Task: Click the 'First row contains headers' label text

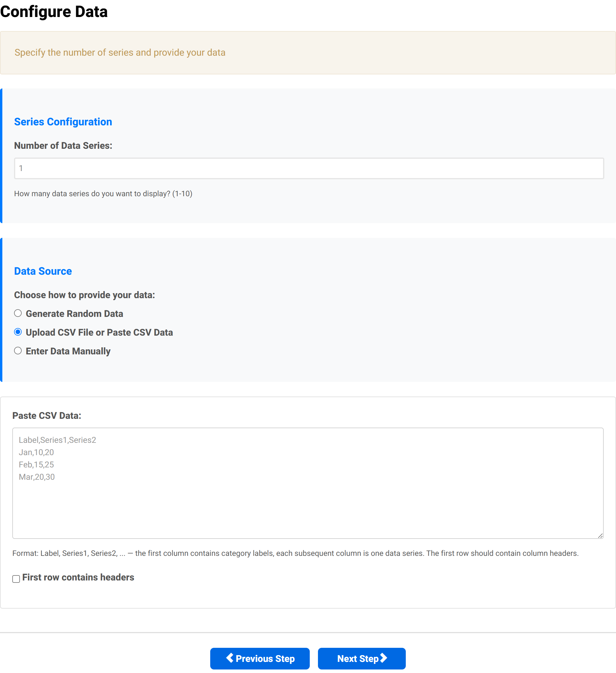Action: [78, 577]
